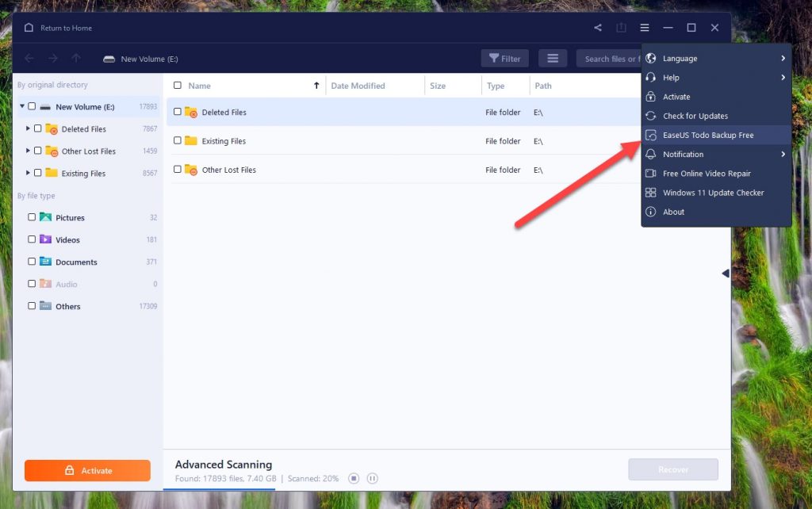Viewport: 812px width, 509px height.
Task: Click the orange Activate button
Action: pos(87,470)
